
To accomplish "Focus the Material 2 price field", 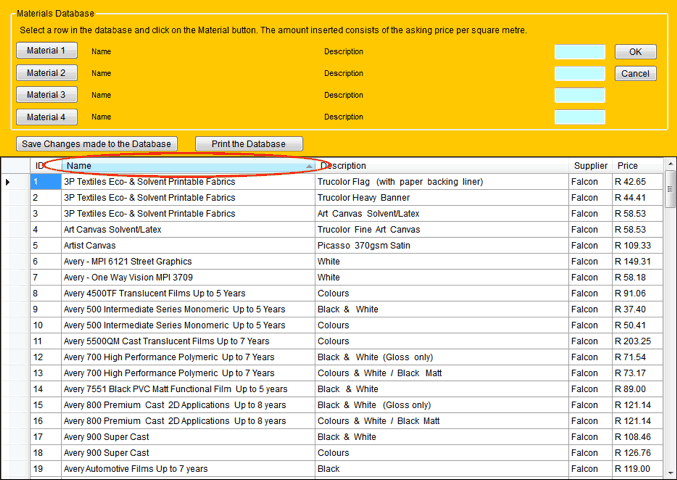I will click(x=580, y=74).
